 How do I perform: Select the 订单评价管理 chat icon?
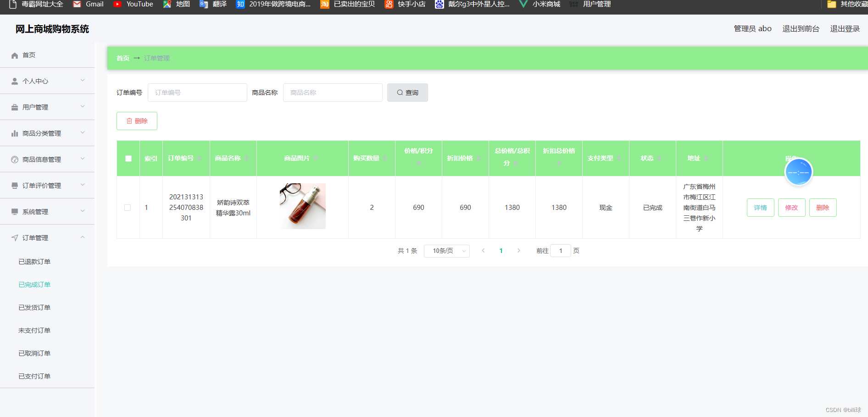(x=13, y=185)
